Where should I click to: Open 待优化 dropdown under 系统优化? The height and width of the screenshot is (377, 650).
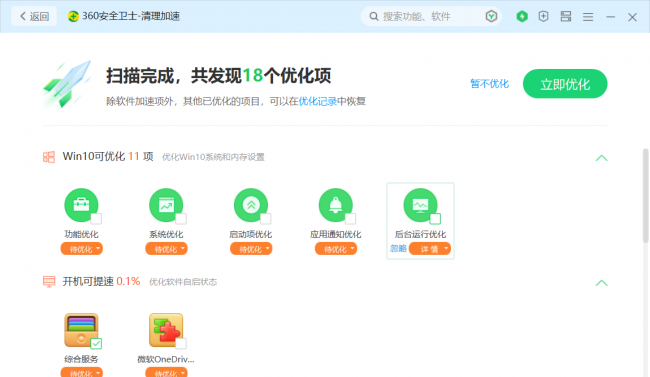(166, 249)
